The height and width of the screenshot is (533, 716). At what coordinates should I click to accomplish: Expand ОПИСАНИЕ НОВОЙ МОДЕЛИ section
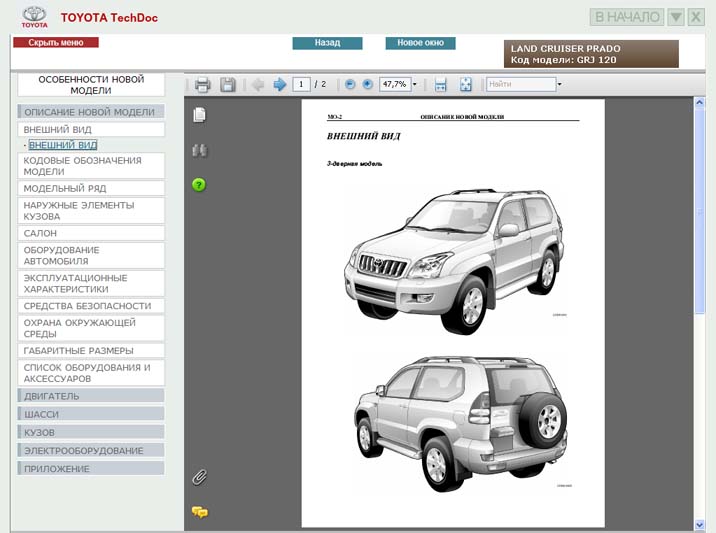(91, 112)
